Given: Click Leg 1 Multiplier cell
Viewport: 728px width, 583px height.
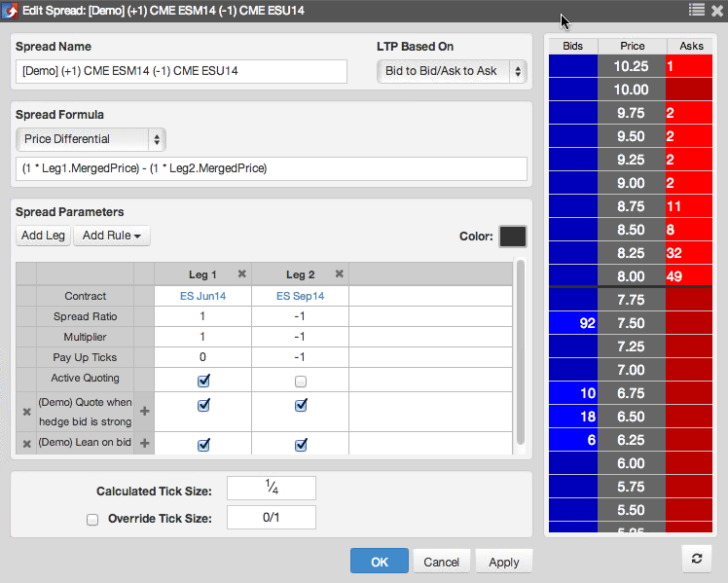Looking at the screenshot, I should (202, 337).
